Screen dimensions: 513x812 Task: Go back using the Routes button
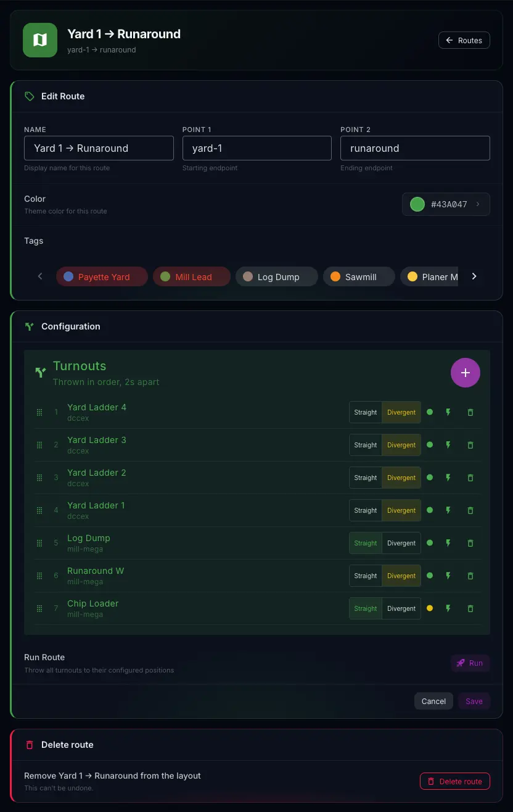[x=464, y=40]
